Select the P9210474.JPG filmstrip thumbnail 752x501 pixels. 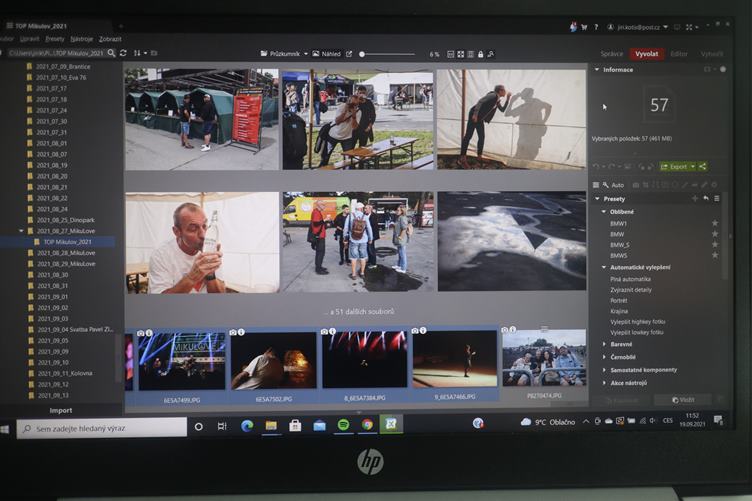(544, 358)
